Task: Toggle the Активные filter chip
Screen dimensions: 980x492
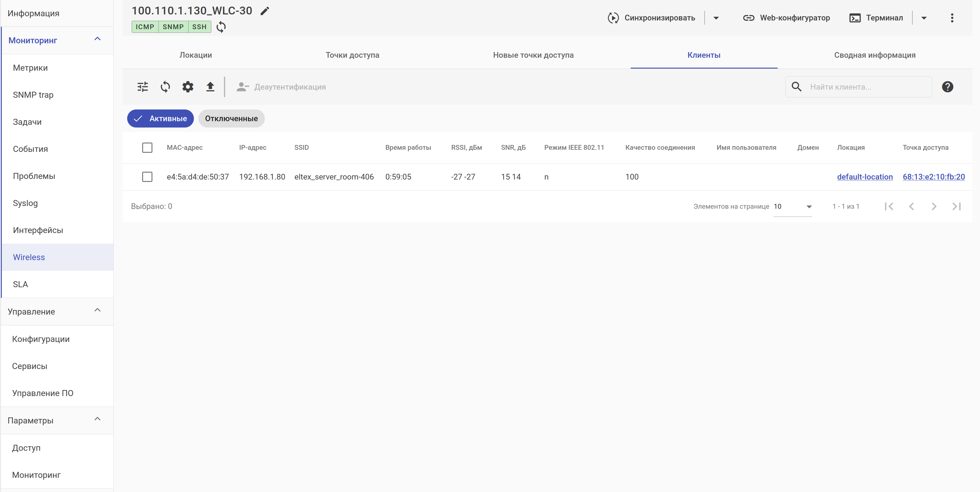Action: click(160, 119)
